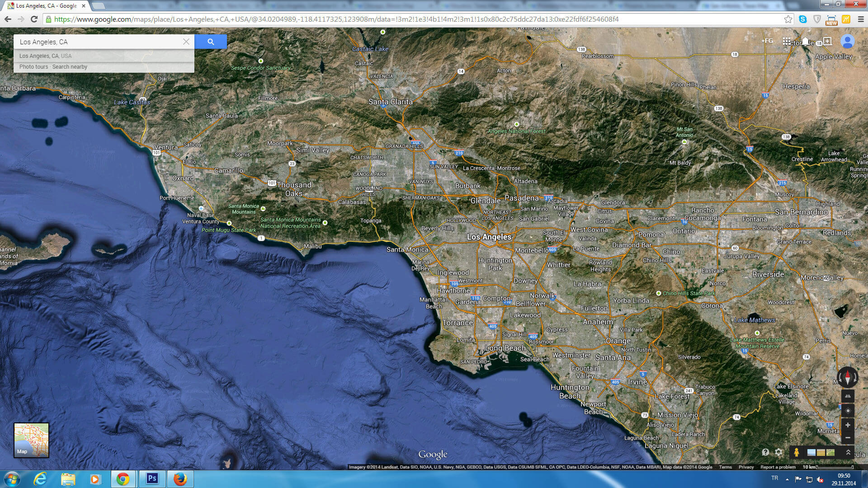
Task: Show my location with target icon
Action: tap(848, 410)
